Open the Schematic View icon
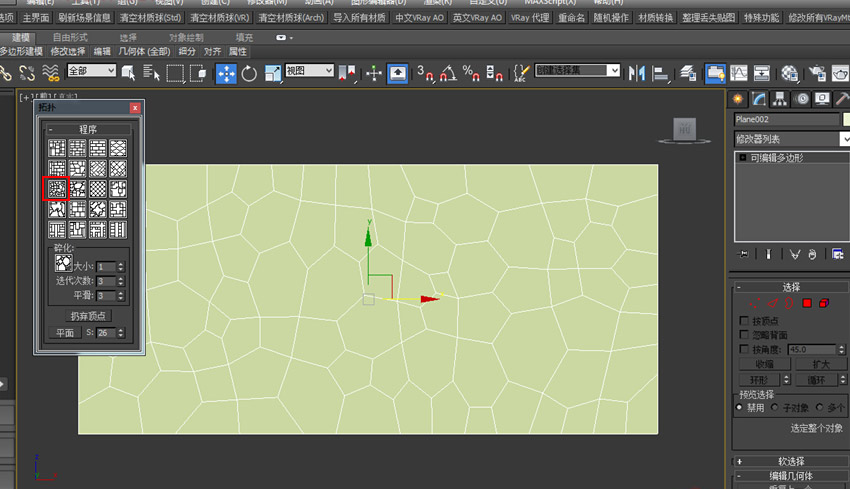This screenshot has height=489, width=852. pos(762,73)
